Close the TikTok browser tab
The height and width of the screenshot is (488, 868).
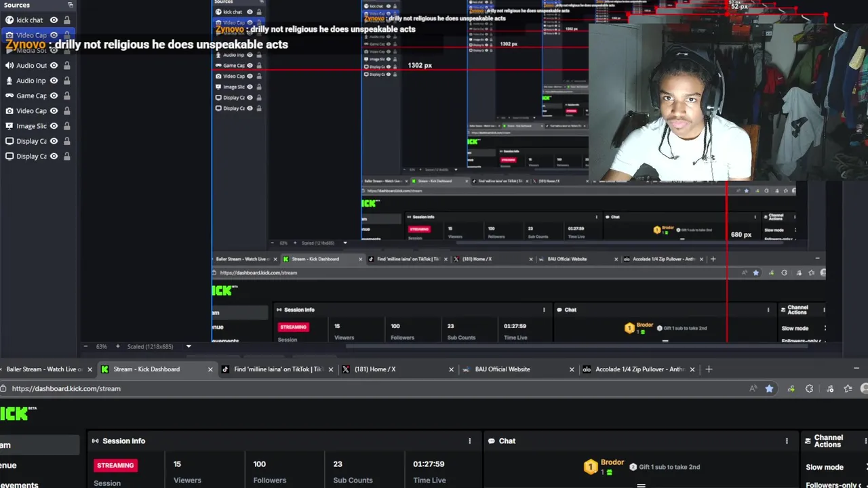[331, 369]
